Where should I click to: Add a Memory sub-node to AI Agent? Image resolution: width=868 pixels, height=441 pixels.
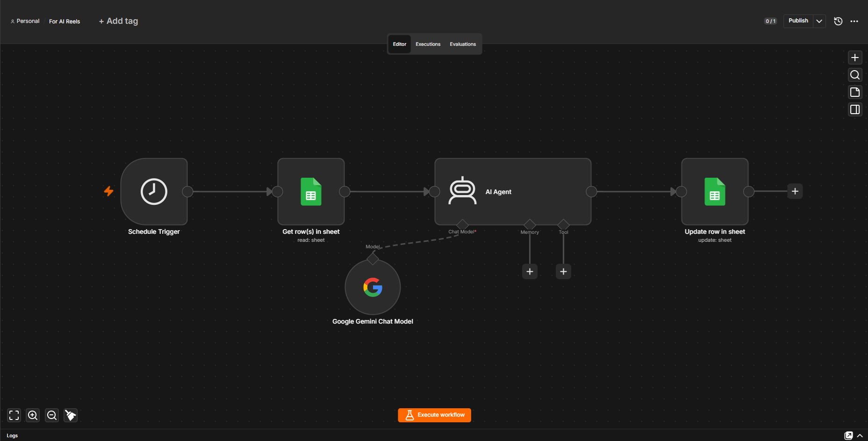tap(530, 271)
